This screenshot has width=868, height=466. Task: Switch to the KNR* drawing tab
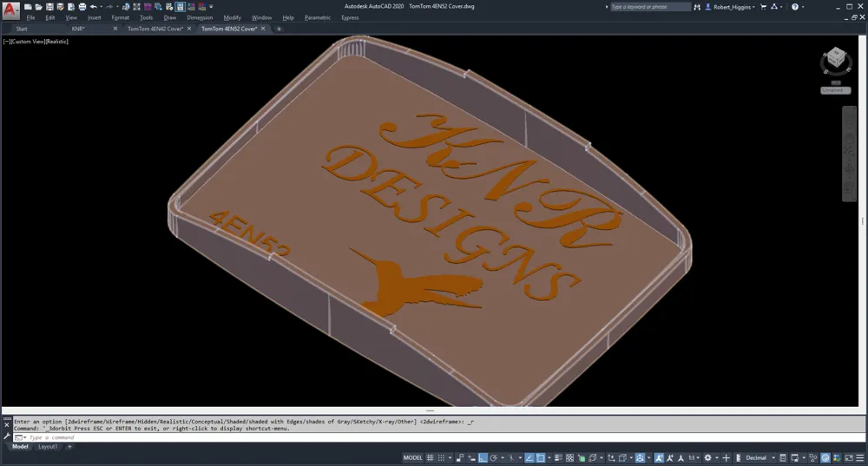(78, 29)
